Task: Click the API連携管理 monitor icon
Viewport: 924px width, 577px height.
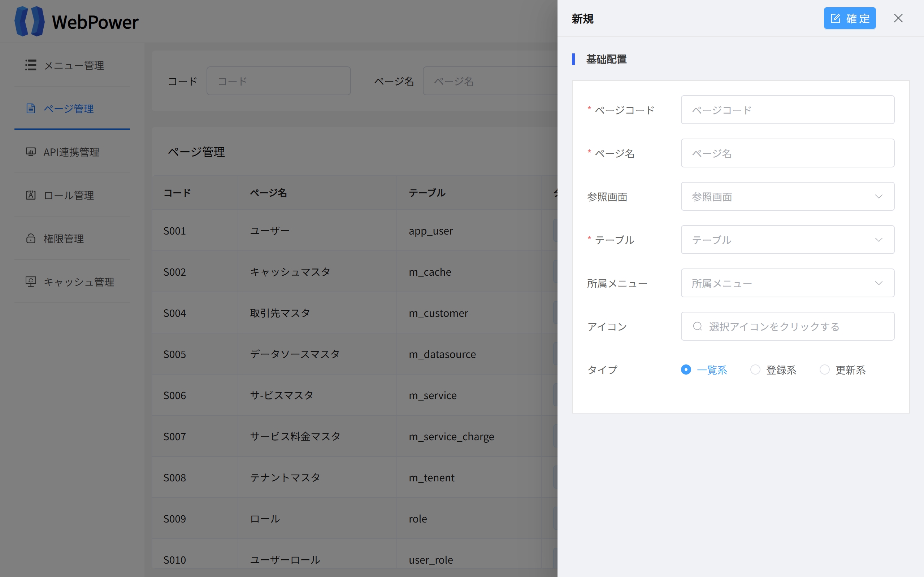Action: coord(31,152)
